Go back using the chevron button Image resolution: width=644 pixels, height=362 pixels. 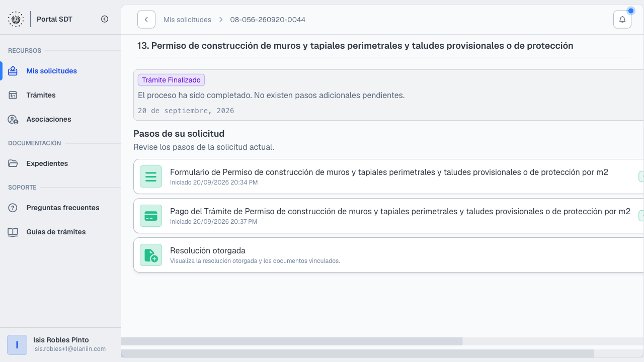point(146,20)
